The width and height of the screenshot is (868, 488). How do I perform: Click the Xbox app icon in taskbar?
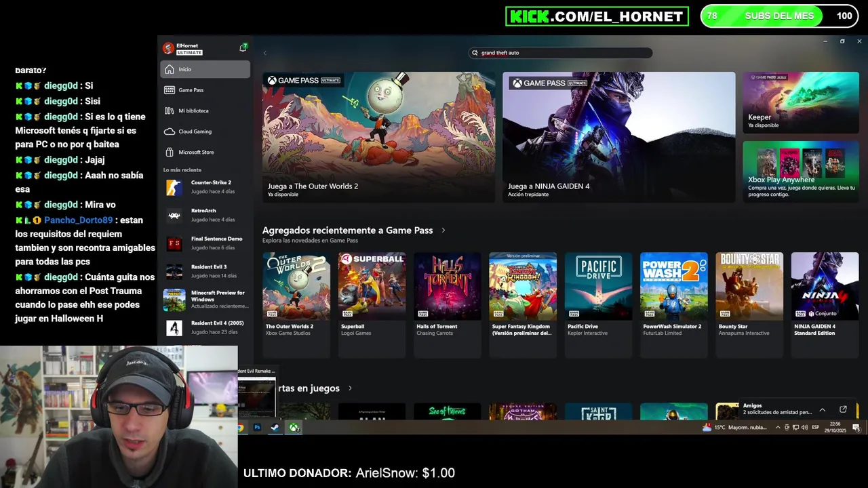pos(294,428)
